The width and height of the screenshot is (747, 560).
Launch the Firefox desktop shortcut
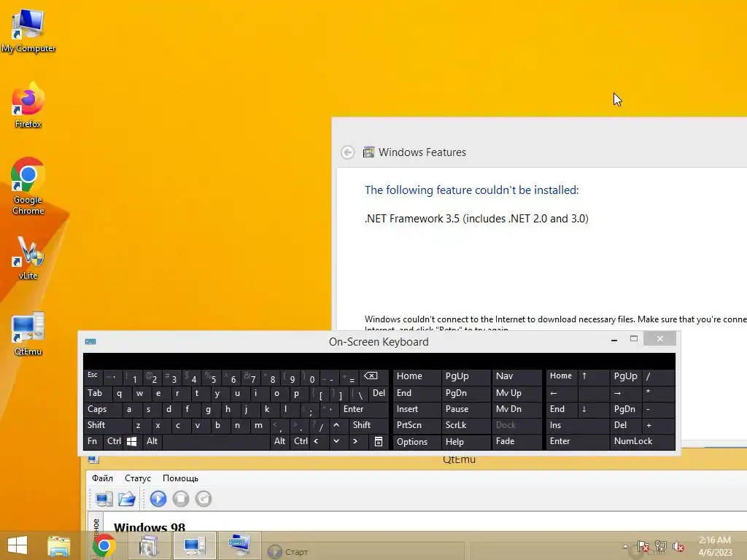coord(28,105)
